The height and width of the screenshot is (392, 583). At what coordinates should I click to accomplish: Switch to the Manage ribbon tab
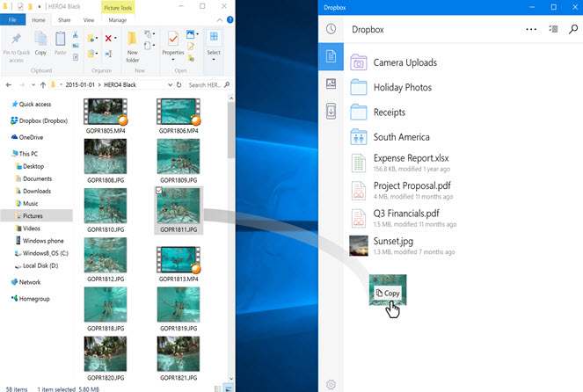[x=118, y=20]
